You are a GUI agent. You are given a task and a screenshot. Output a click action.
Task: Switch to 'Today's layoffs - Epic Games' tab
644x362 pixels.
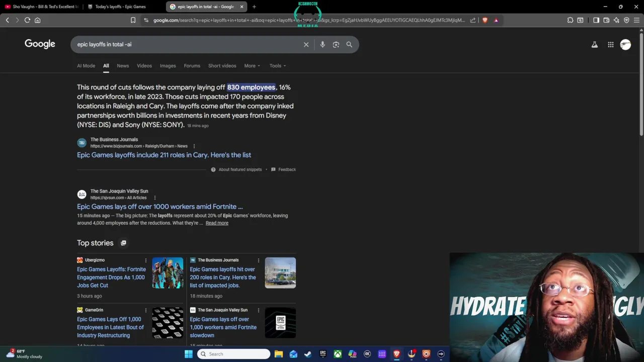tap(120, 7)
